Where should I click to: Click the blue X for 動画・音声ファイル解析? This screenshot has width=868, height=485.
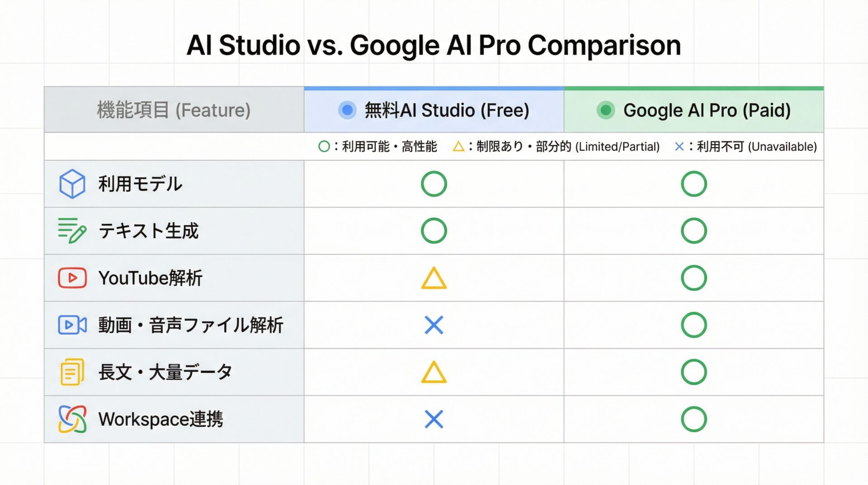click(x=434, y=325)
